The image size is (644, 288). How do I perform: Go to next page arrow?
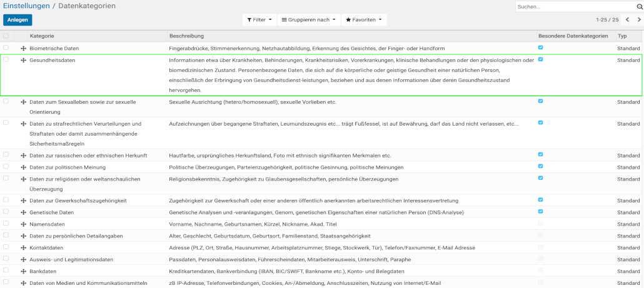click(x=638, y=20)
